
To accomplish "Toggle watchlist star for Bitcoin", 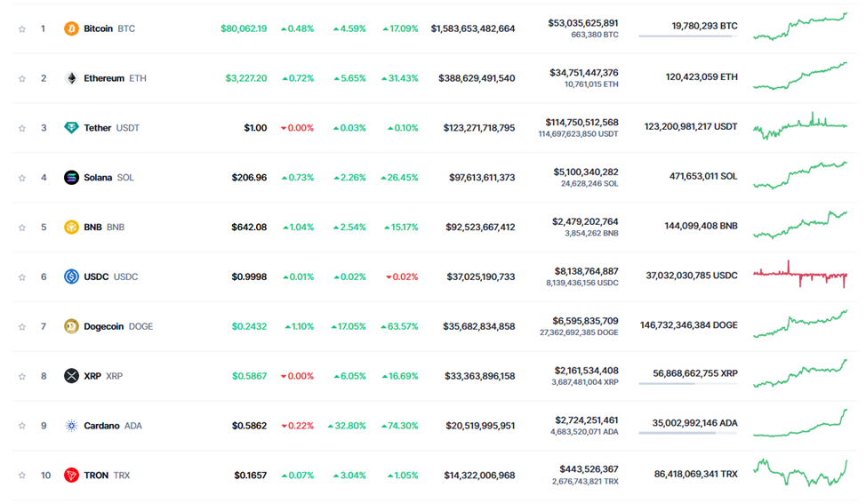I will 22,28.
